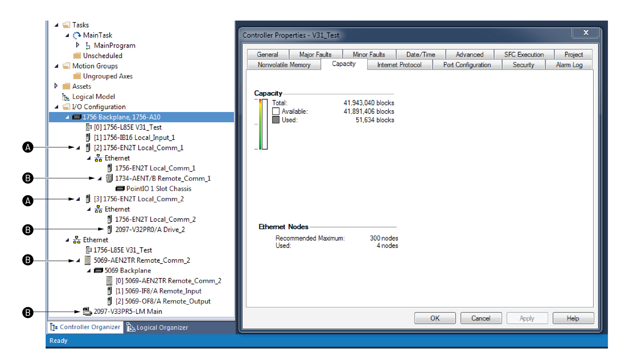Screen dimensions: 632x364
Task: Open the Advanced tab
Action: coord(469,55)
